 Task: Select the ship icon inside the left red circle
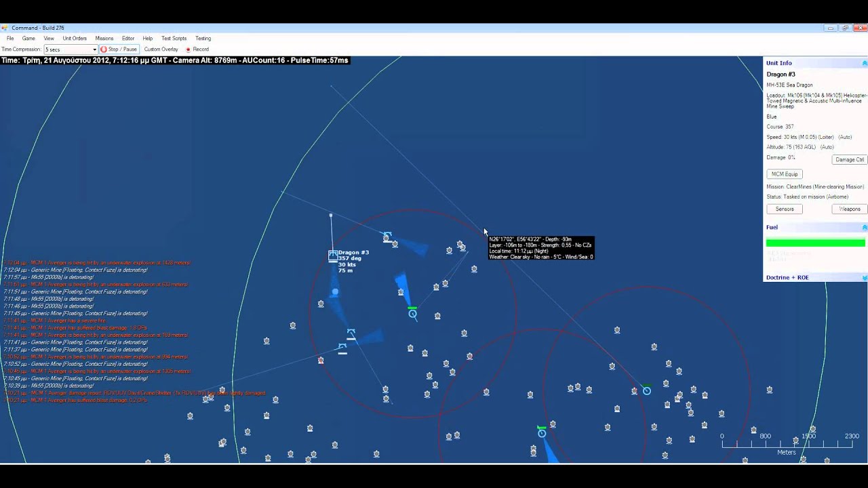412,312
